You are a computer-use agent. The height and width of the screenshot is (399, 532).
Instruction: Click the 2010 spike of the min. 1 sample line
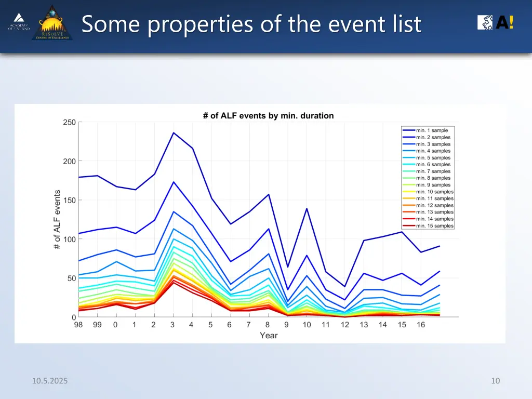point(307,208)
